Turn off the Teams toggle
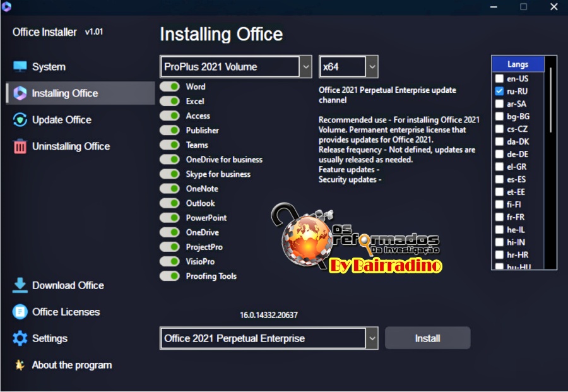The width and height of the screenshot is (568, 392). [170, 145]
